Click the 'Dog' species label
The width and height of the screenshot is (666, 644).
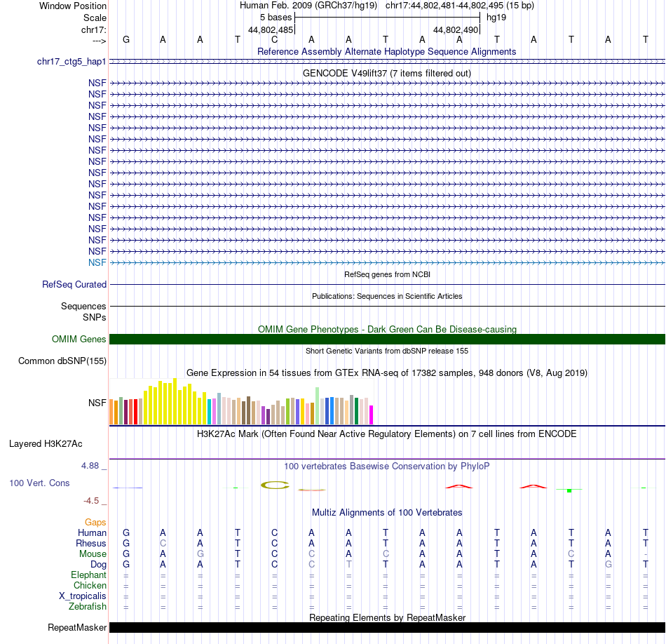pos(98,565)
